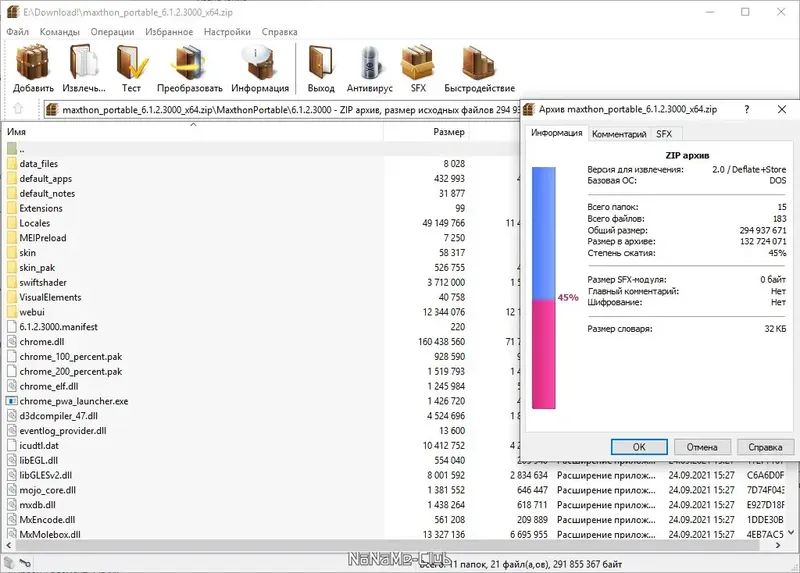Open the Справка menu

point(279,32)
